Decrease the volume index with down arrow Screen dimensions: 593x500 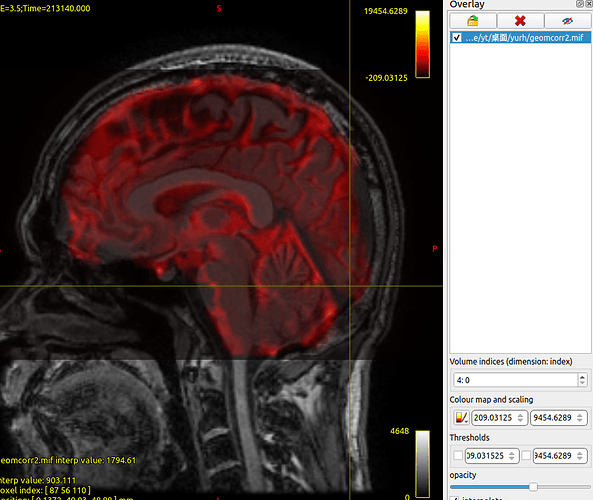tap(582, 383)
